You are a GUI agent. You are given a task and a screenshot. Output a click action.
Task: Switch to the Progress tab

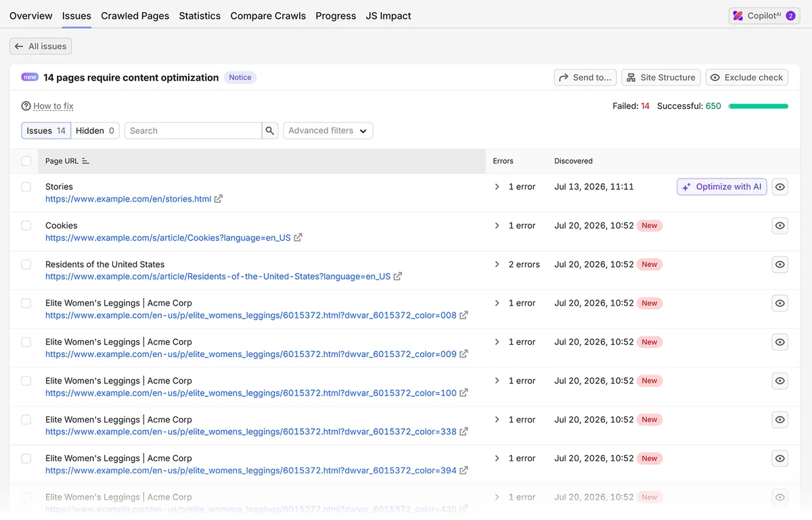point(336,16)
